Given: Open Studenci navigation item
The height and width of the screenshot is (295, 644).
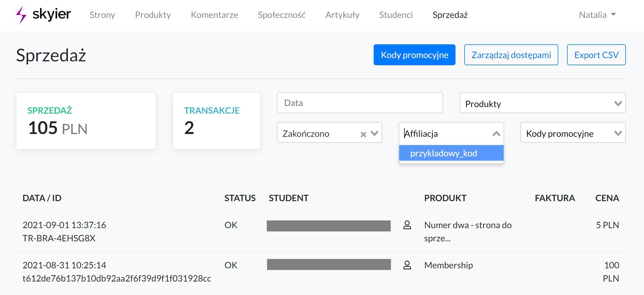Looking at the screenshot, I should [396, 15].
